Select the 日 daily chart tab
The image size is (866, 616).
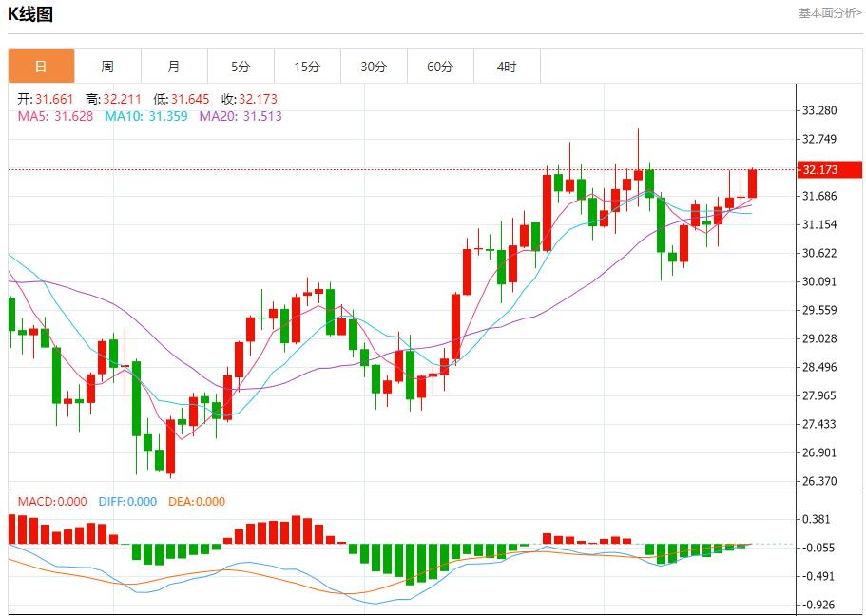(41, 67)
